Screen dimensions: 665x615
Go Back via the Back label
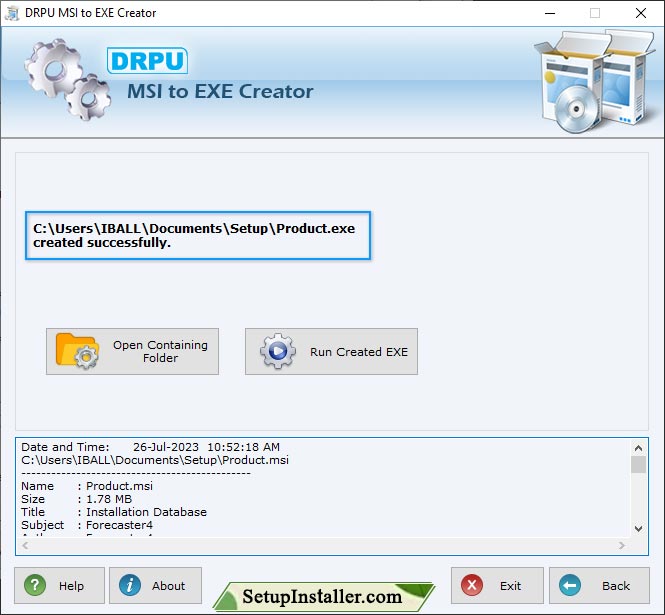pos(616,586)
